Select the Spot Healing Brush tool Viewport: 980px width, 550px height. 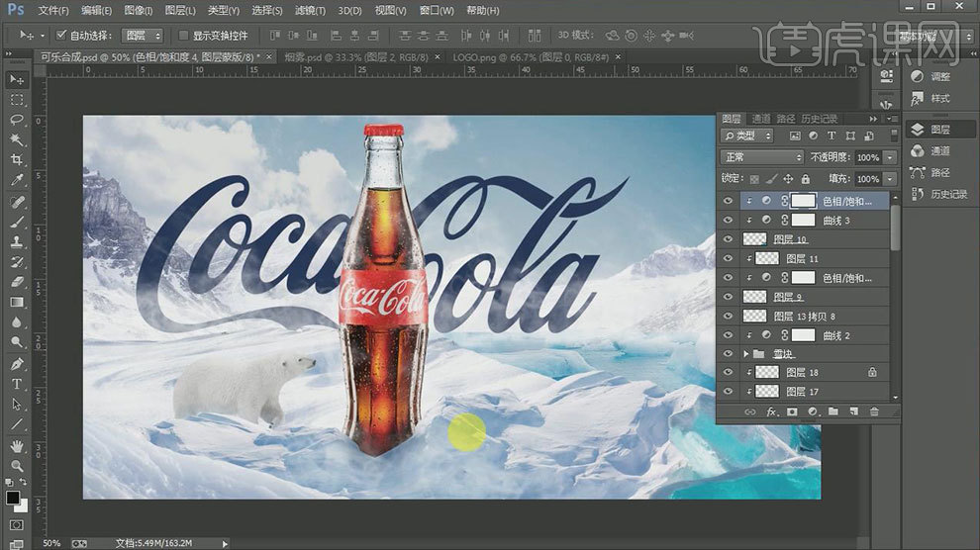tap(17, 202)
